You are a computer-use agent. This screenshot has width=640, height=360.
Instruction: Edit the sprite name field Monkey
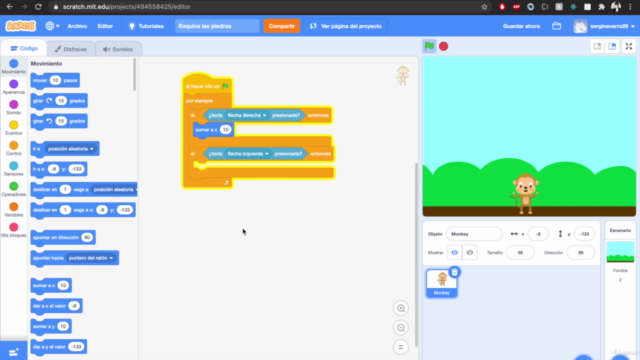click(474, 234)
